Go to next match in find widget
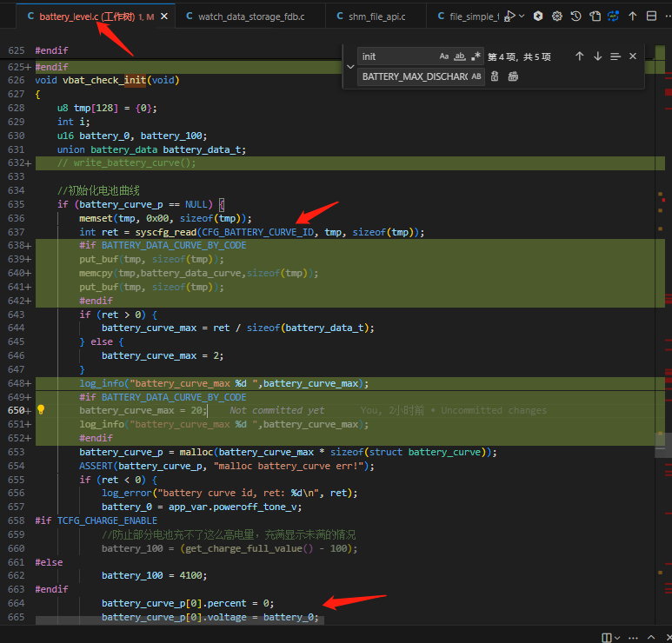 [x=597, y=56]
